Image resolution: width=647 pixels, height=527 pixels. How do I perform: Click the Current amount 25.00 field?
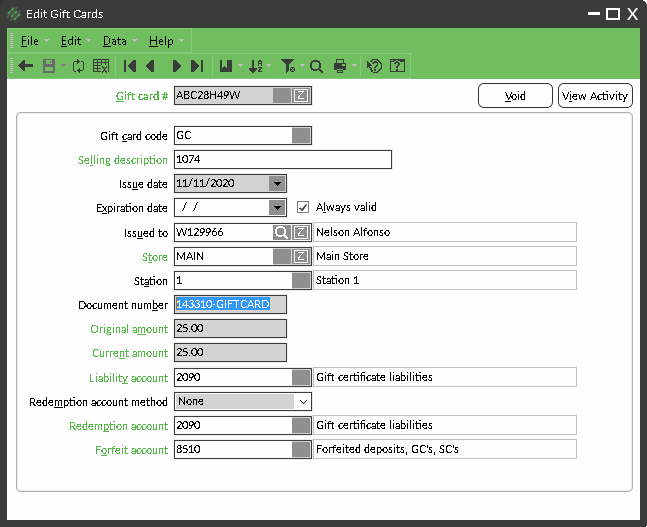230,353
